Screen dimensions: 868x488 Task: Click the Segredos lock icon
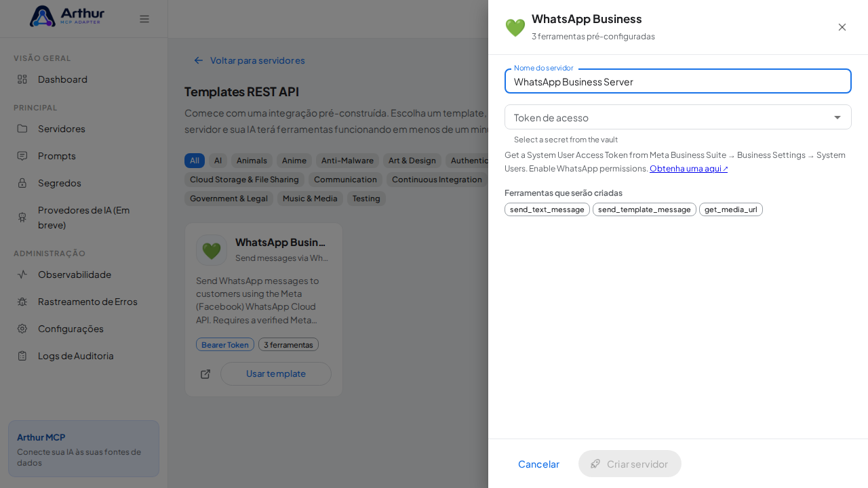tap(22, 183)
